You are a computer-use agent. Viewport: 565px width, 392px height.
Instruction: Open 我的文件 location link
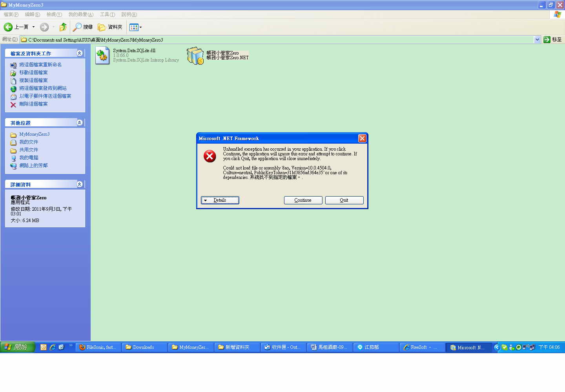click(x=29, y=142)
